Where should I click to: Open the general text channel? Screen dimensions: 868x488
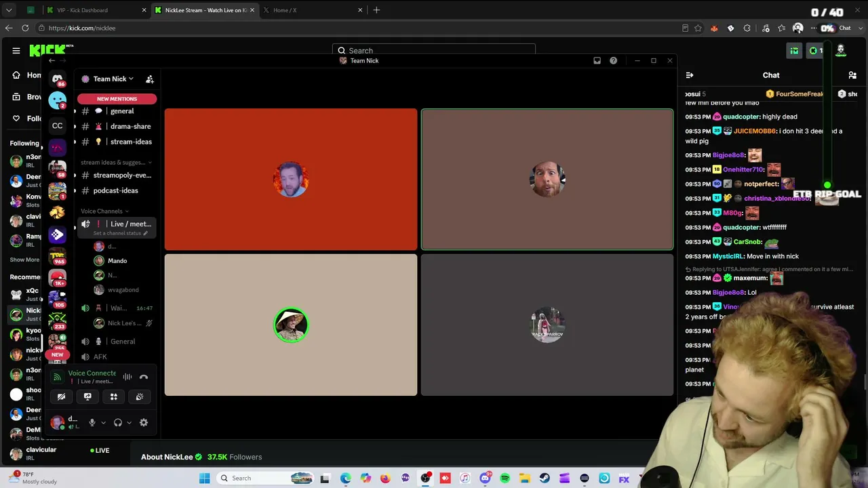point(117,111)
